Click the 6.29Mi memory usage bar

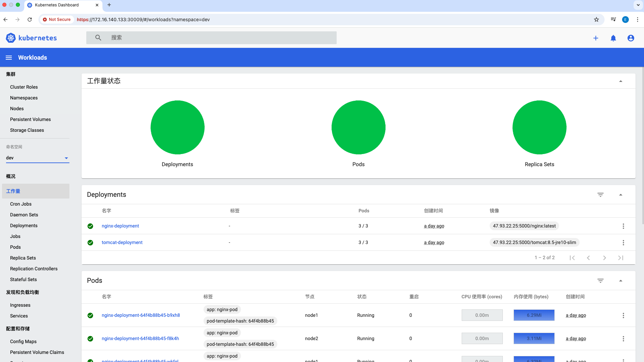(x=534, y=315)
